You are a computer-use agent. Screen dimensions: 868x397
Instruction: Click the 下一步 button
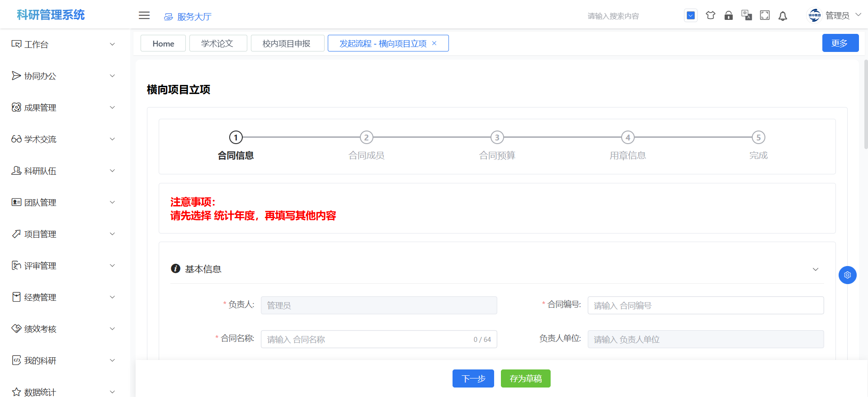click(x=473, y=378)
